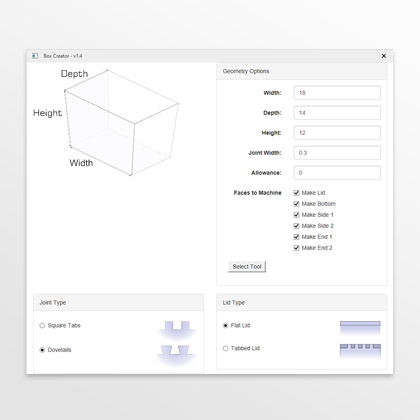Screen dimensions: 420x420
Task: Close the Box Creator window
Action: click(384, 56)
